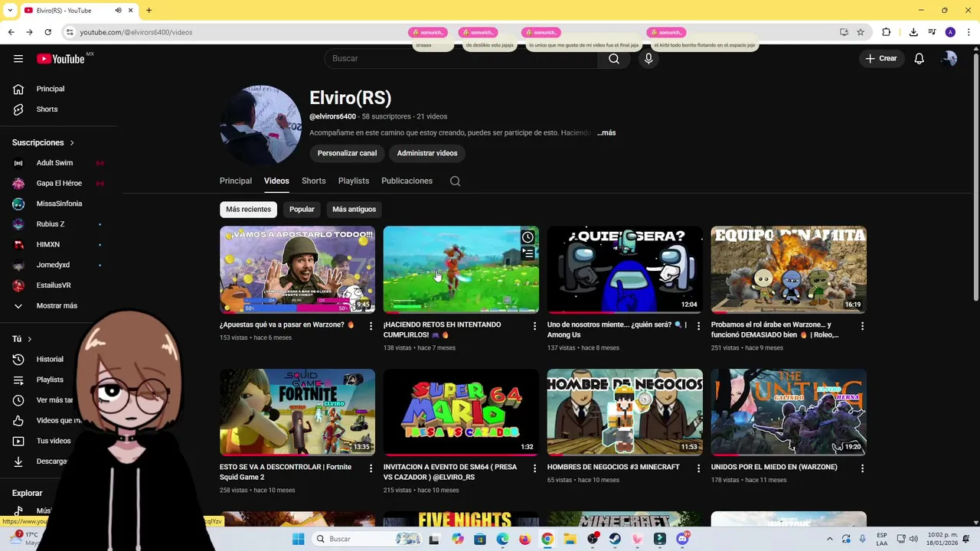Open options for HACIENDO RETOS video

535,326
